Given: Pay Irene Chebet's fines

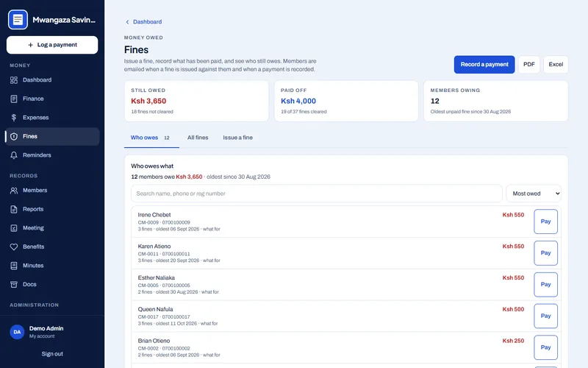Looking at the screenshot, I should point(545,222).
